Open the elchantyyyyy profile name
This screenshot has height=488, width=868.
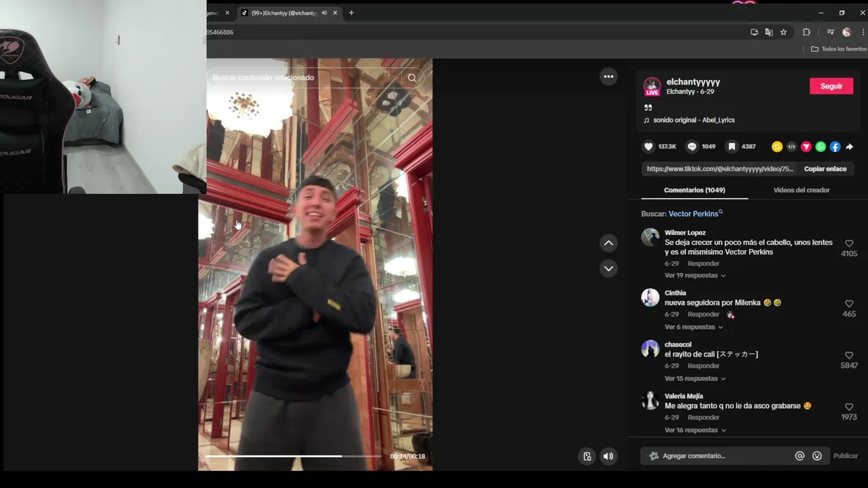click(x=693, y=82)
